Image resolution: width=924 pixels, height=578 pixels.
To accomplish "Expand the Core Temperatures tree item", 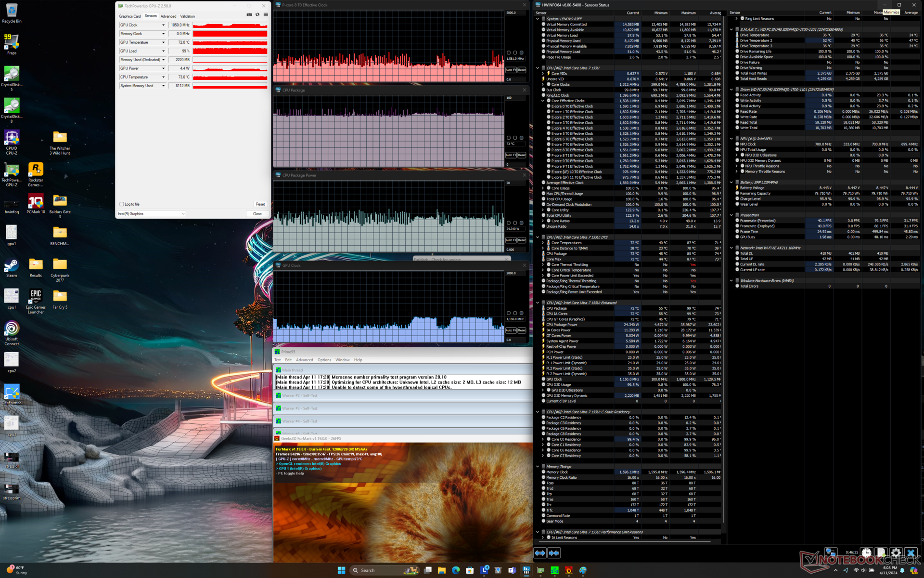I will pyautogui.click(x=543, y=243).
